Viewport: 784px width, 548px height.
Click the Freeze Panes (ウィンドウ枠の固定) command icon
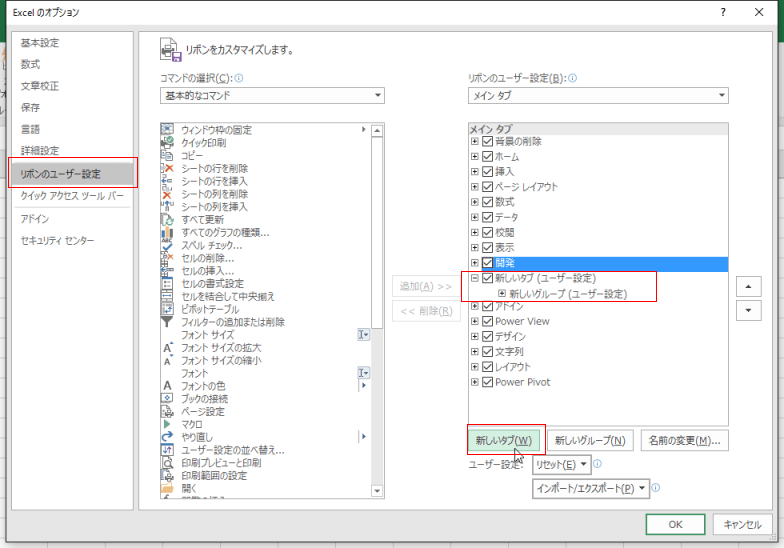tap(167, 130)
